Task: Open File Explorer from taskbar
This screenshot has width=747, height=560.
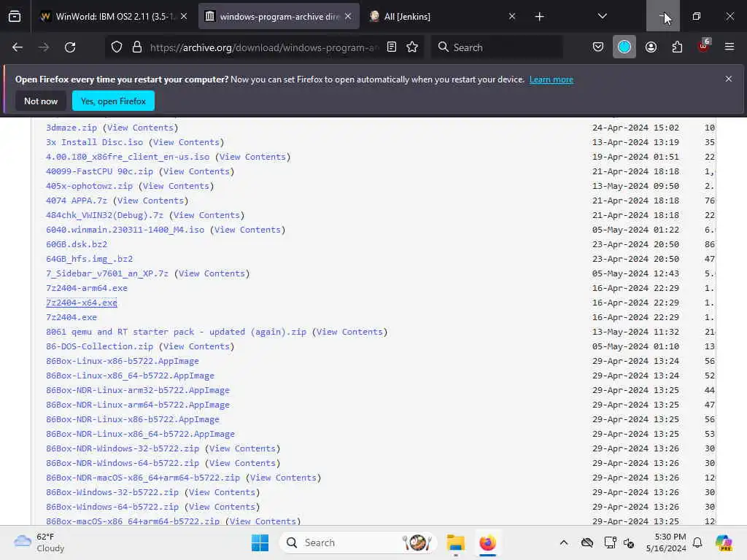Action: click(455, 542)
